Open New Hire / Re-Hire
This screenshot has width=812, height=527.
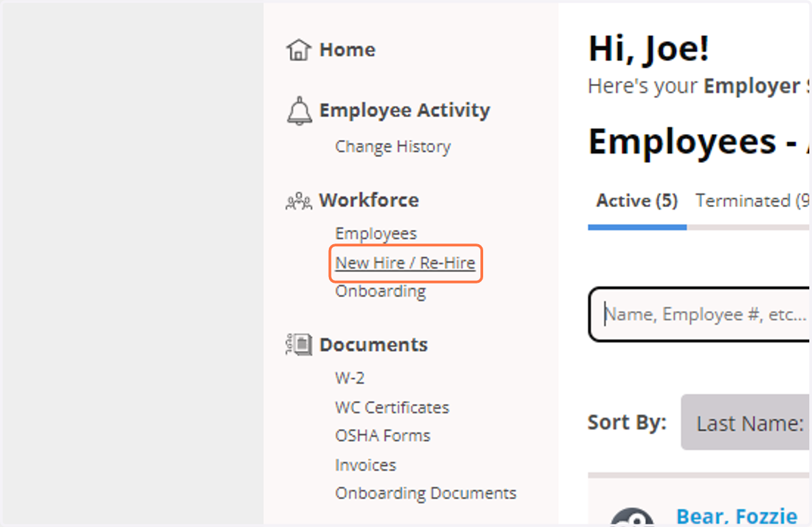coord(405,262)
